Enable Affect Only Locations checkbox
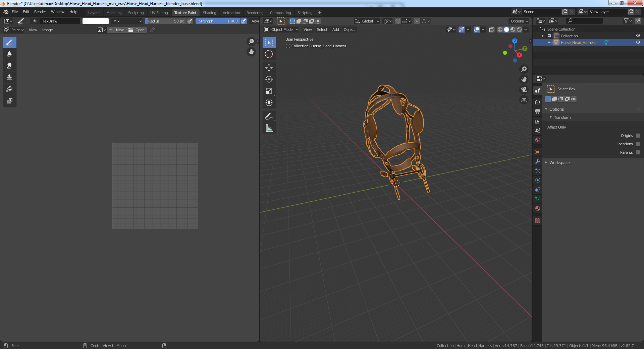 point(638,144)
